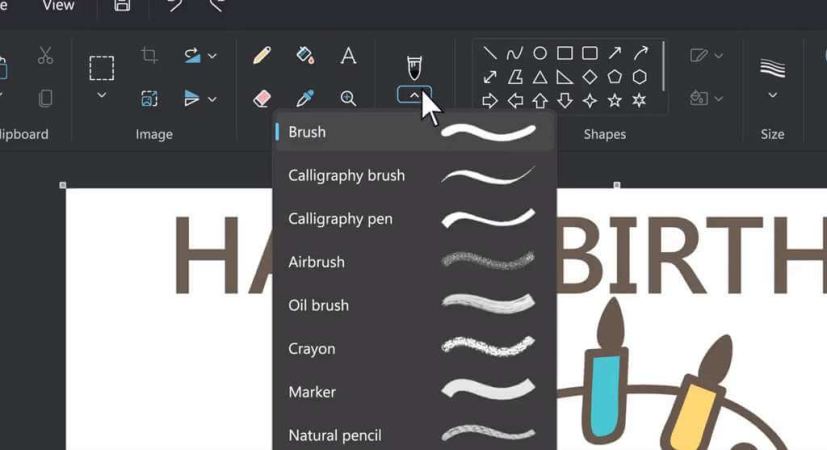Image resolution: width=827 pixels, height=450 pixels.
Task: Open the Size dropdown
Action: (772, 95)
